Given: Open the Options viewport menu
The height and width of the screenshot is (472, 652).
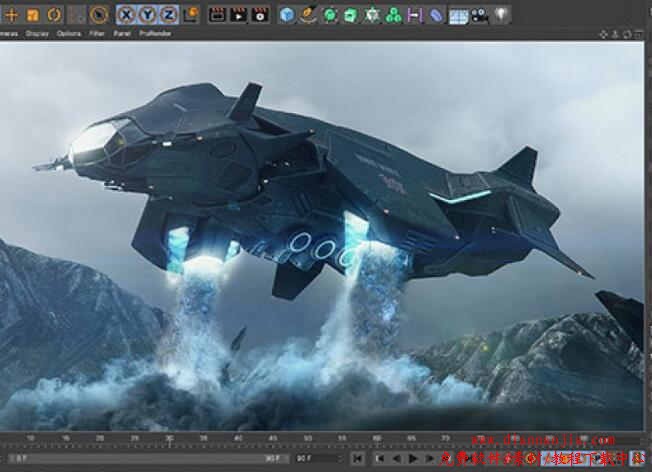Looking at the screenshot, I should pos(69,33).
